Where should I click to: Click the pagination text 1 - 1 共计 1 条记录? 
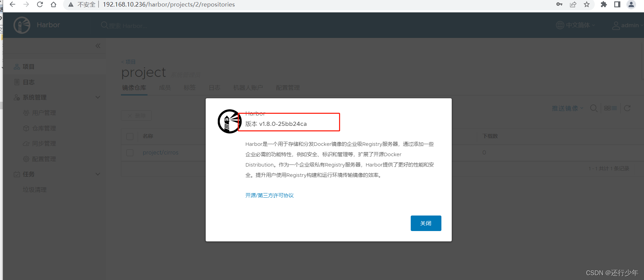609,168
